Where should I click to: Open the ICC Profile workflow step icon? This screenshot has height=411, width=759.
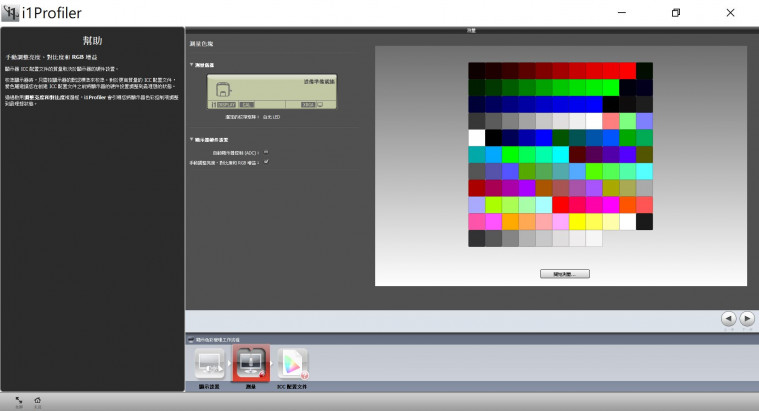tap(291, 363)
